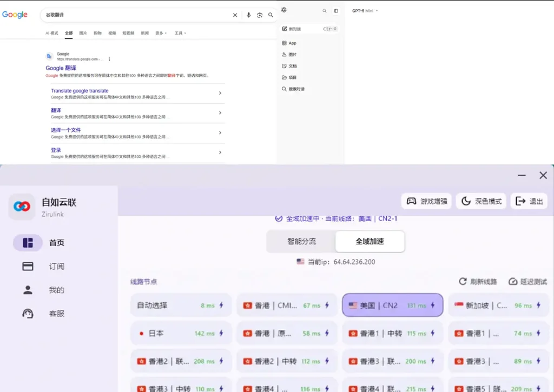
Task: Click lightning icon on 香港1 74 ms node
Action: [x=538, y=333]
